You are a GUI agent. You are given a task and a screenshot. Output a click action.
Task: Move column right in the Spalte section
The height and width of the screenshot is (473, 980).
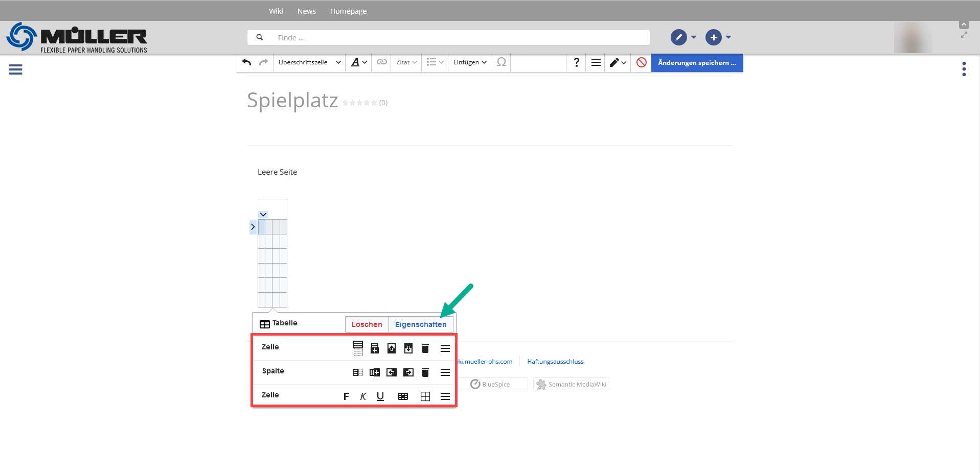(408, 372)
